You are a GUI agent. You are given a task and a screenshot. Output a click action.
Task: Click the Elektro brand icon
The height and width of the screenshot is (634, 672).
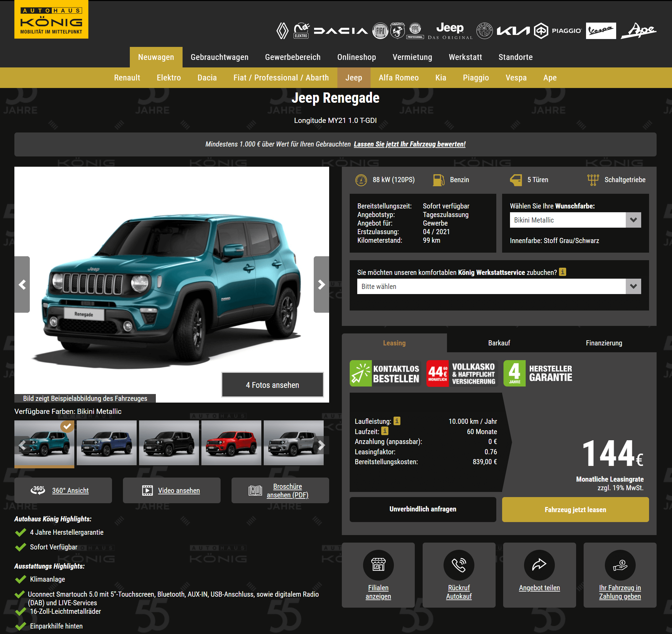[301, 31]
